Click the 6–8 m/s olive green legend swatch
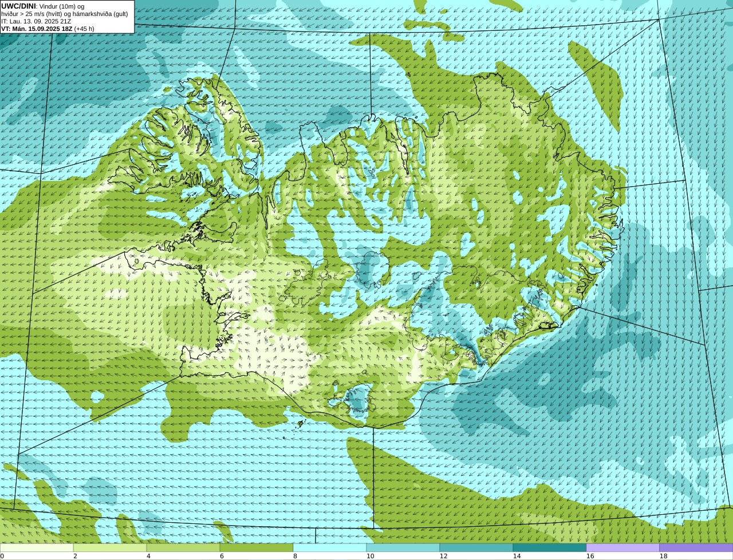The height and width of the screenshot is (560, 733). click(257, 547)
